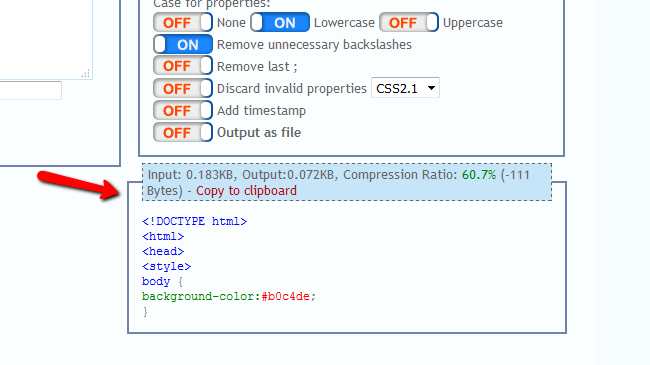Click the Add timestamp label
Image resolution: width=650 pixels, height=365 pixels.
(262, 111)
